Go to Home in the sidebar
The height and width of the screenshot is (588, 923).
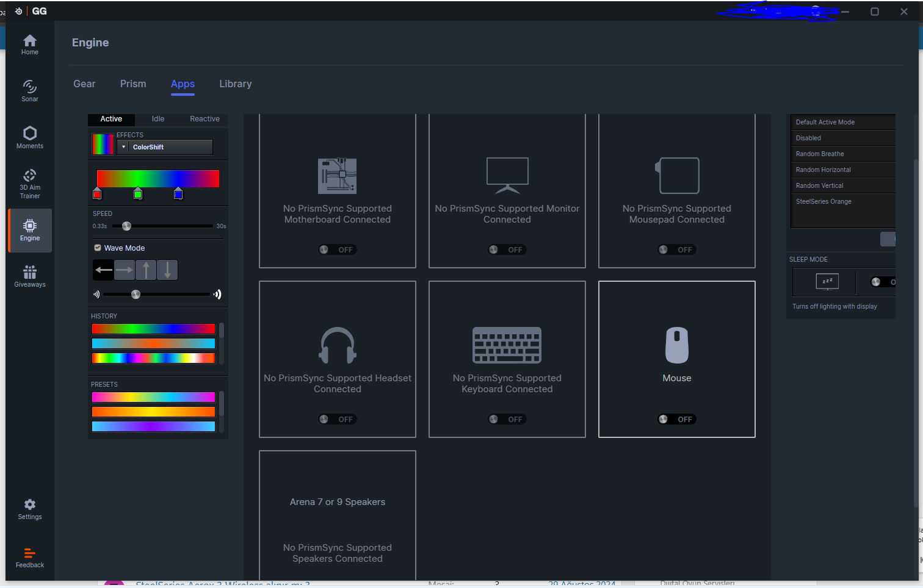point(30,45)
